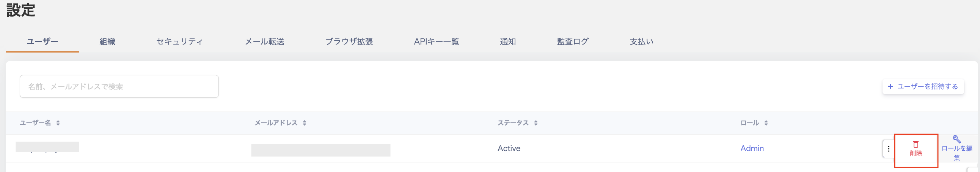Open the three-dot row actions menu
This screenshot has height=172, width=980.
pos(888,149)
